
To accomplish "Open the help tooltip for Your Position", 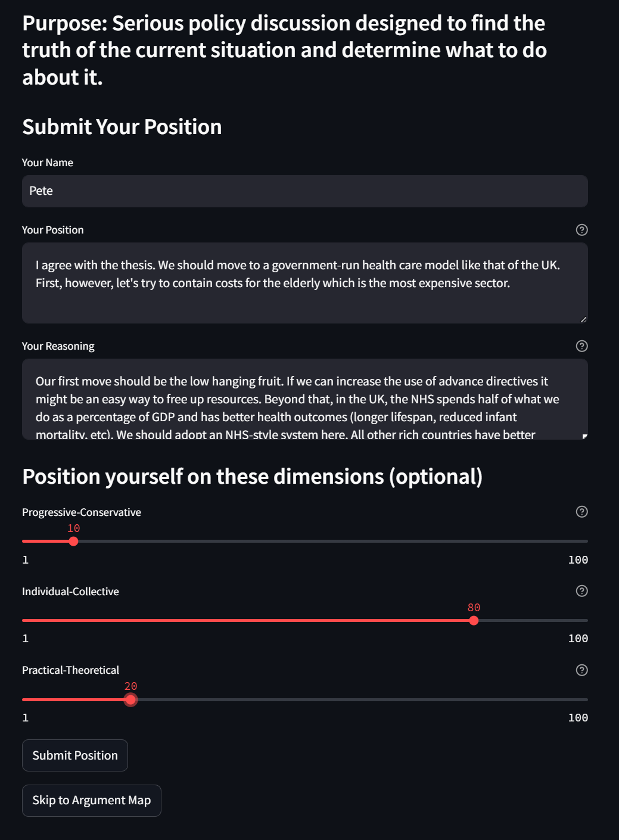I will [582, 230].
